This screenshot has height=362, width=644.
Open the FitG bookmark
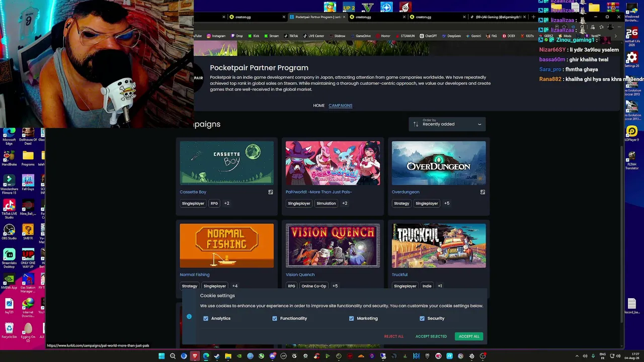click(x=492, y=36)
